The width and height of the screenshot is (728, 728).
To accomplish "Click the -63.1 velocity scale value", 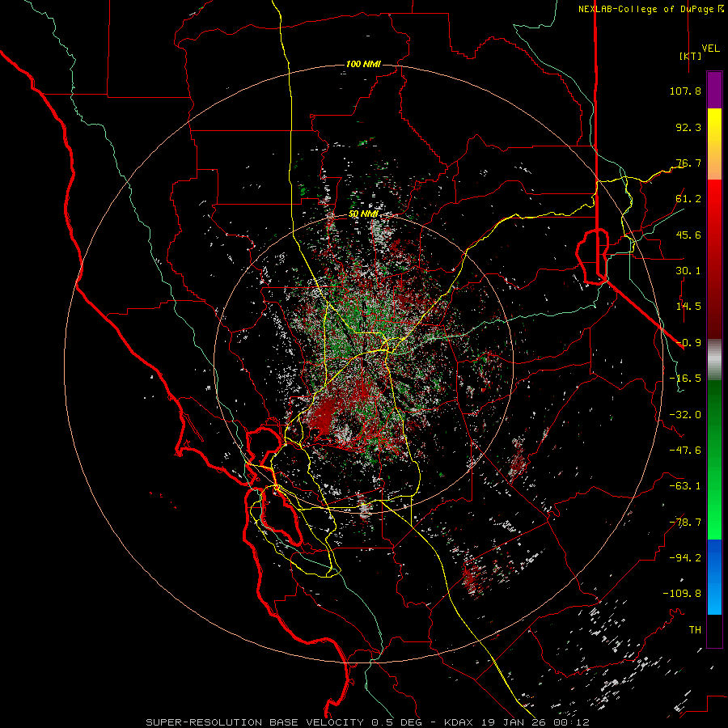I will click(685, 486).
